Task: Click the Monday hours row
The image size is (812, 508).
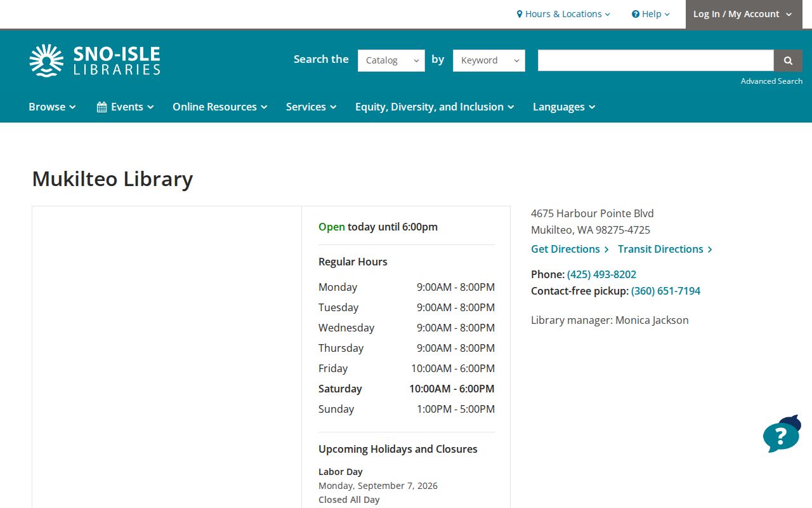Action: click(407, 287)
